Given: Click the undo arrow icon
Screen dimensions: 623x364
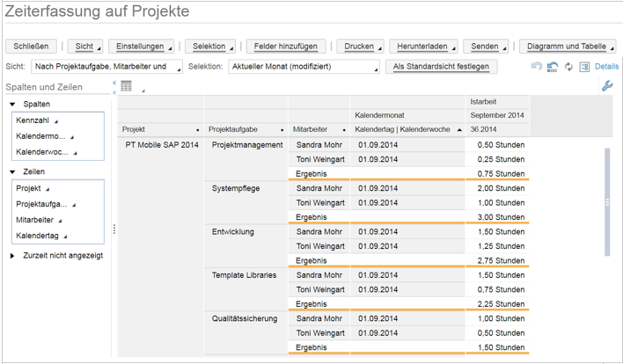Looking at the screenshot, I should pyautogui.click(x=537, y=67).
